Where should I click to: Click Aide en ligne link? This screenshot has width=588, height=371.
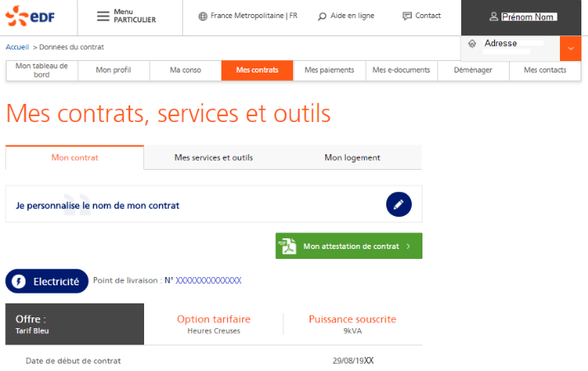[x=352, y=16]
